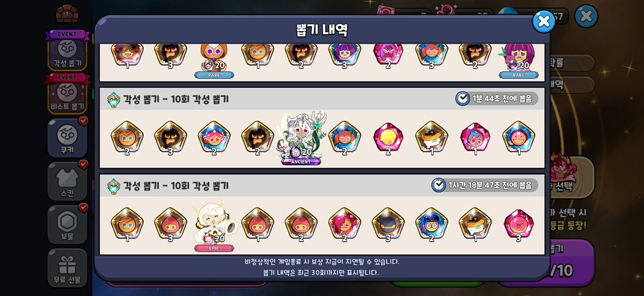Tap the ANCIENT dragon cookie result
Image resolution: width=644 pixels, height=296 pixels.
[x=301, y=138]
